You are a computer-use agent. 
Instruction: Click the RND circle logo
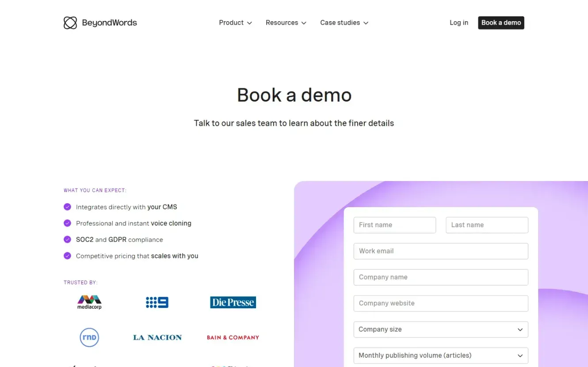[x=89, y=337]
